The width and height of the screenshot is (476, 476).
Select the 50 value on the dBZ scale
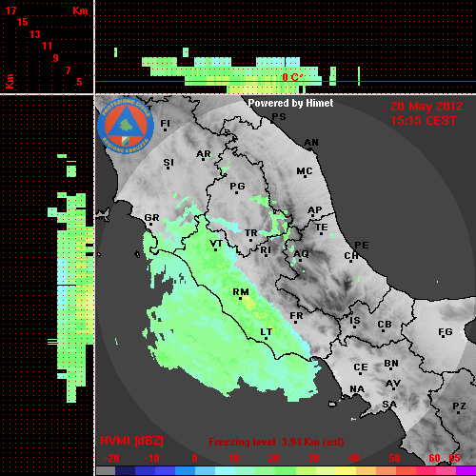tap(395, 458)
